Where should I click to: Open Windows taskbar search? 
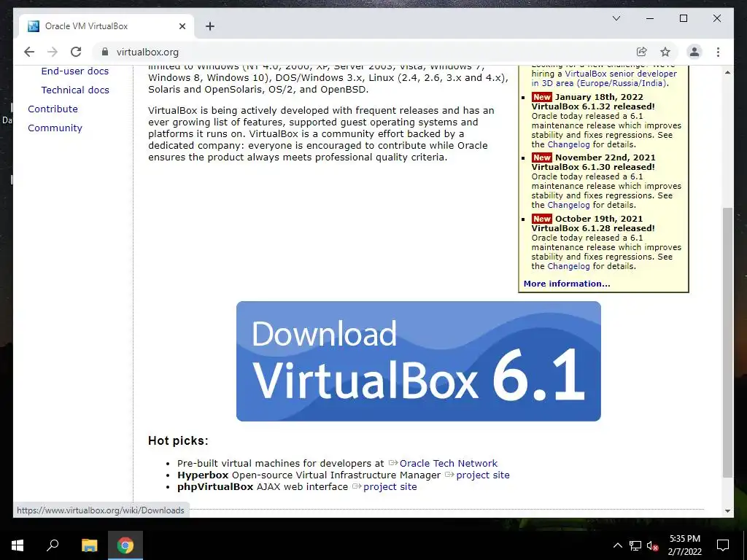(x=53, y=545)
